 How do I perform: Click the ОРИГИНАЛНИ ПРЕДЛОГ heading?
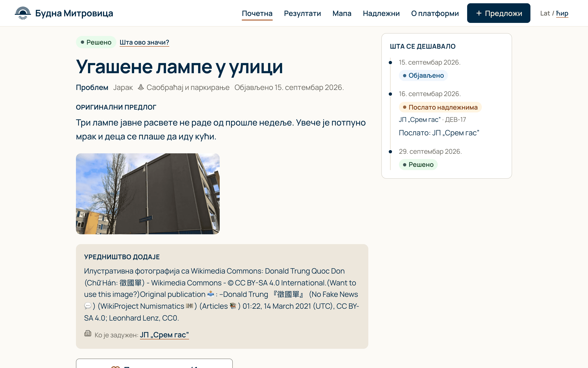click(x=116, y=107)
